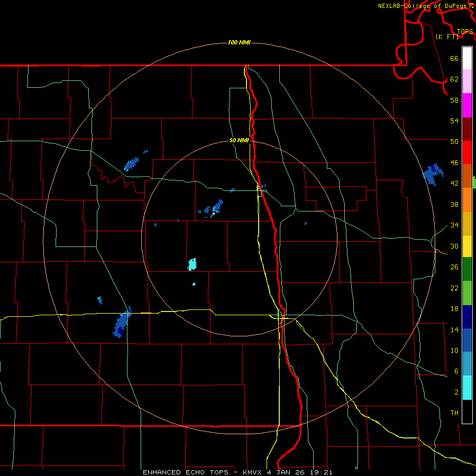The width and height of the screenshot is (476, 476).
Task: Click the 42 value on the legend
Action: point(454,184)
